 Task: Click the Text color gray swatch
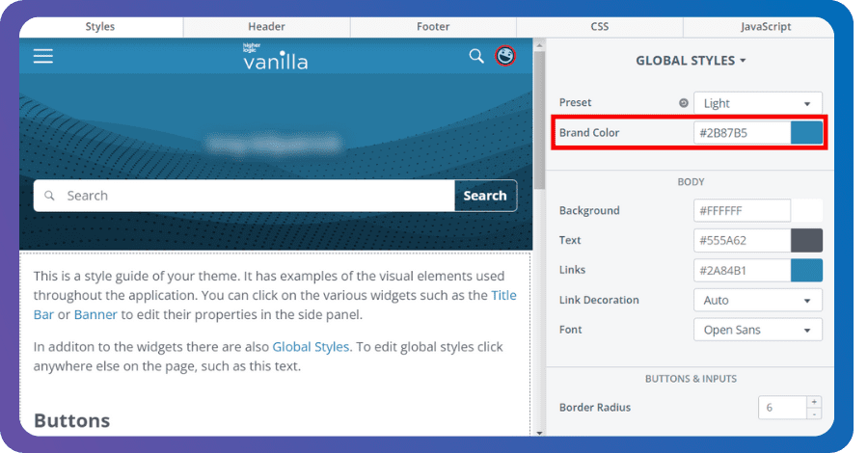point(806,241)
